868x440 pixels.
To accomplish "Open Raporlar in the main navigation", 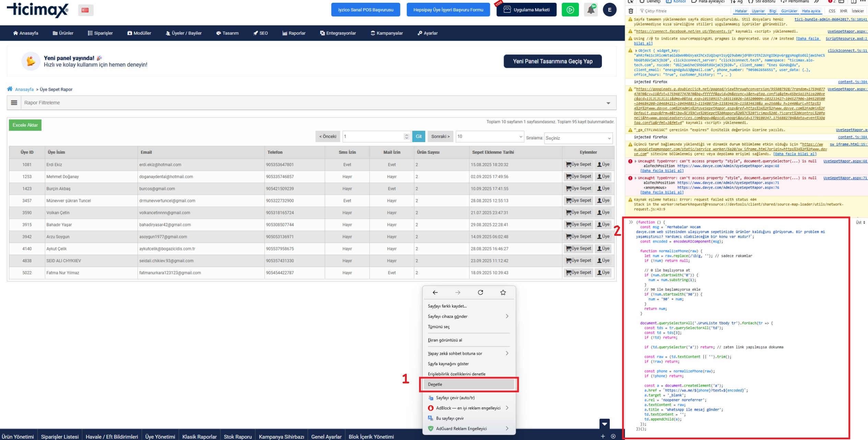I will 294,33.
